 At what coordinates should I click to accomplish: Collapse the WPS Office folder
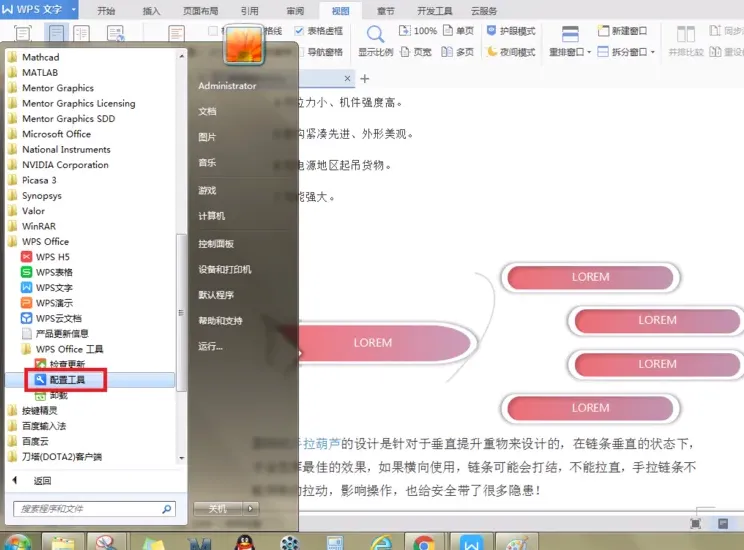click(39, 242)
